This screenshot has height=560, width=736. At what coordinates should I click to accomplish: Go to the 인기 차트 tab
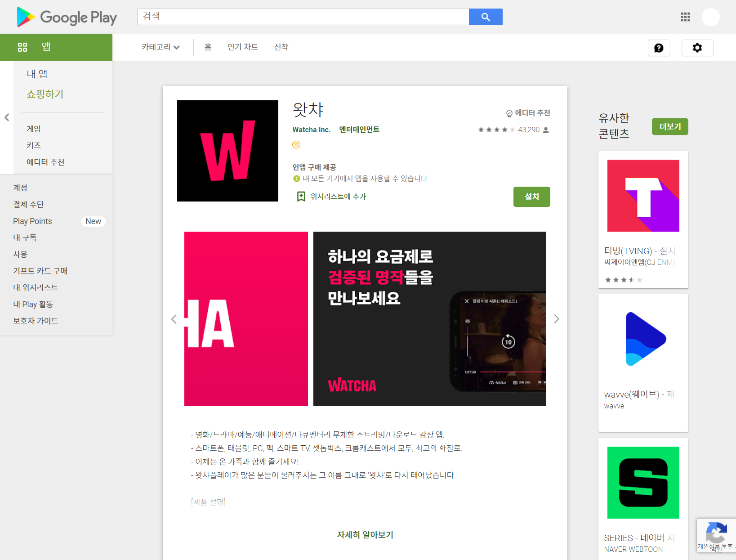(x=243, y=47)
